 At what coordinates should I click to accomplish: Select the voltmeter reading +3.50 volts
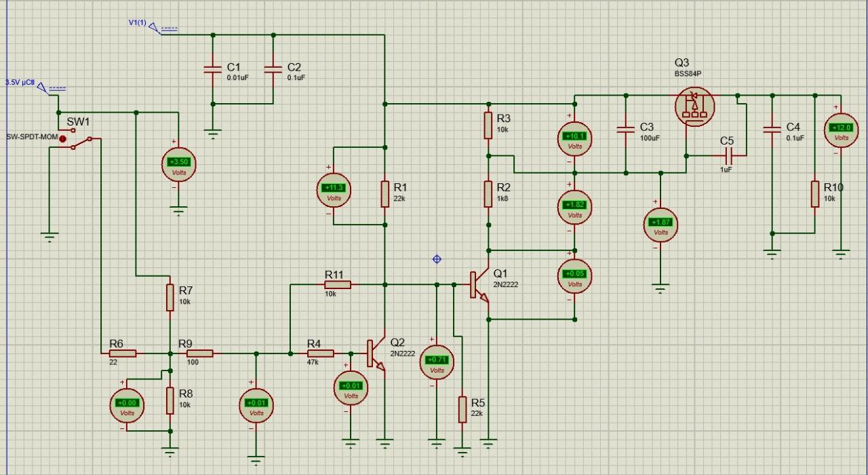click(178, 163)
